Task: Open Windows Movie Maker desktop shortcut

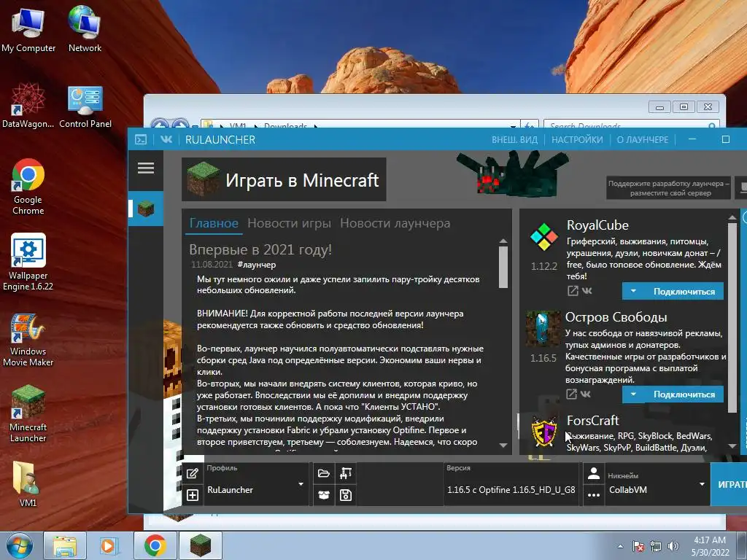Action: 28,340
